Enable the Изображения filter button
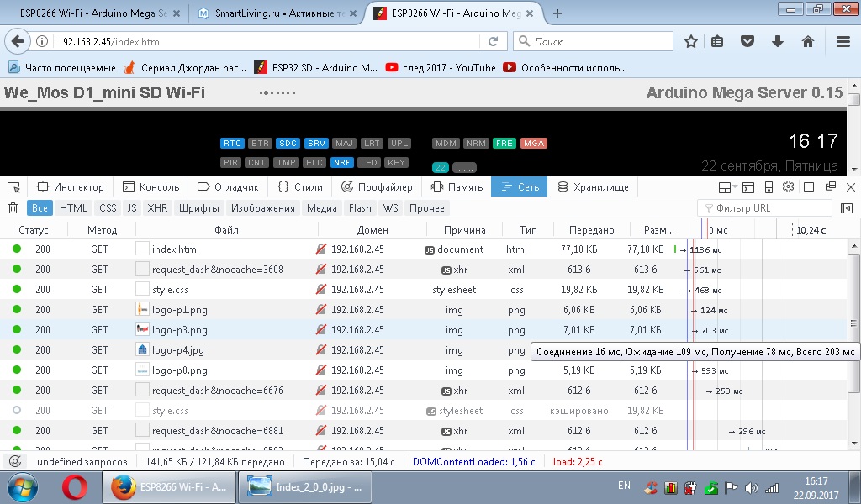 (x=263, y=208)
